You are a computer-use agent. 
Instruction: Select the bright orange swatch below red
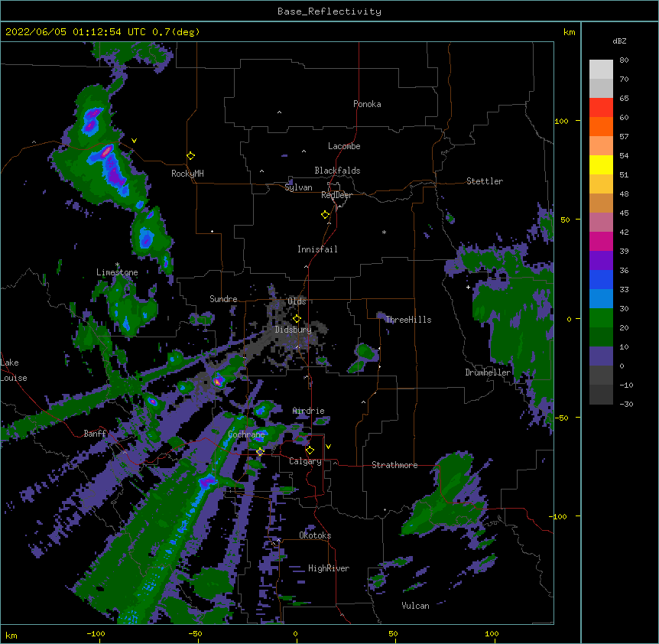coord(601,126)
